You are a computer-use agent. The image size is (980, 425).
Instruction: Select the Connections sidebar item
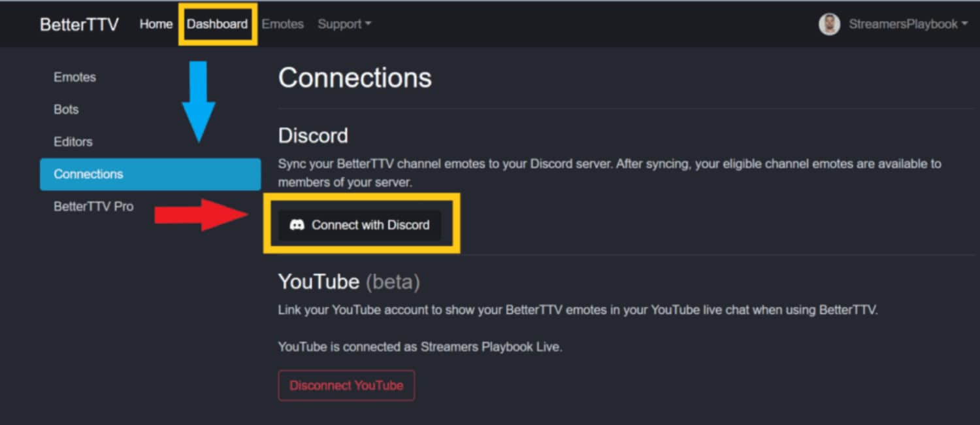150,174
